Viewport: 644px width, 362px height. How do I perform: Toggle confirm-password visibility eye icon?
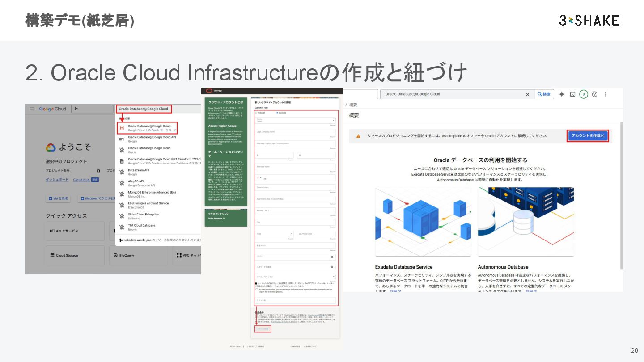(332, 267)
